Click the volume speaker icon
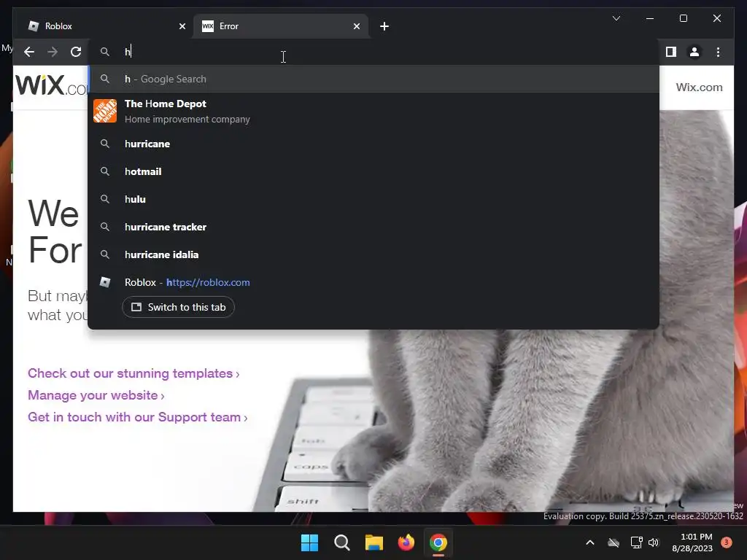This screenshot has width=747, height=560. pos(654,542)
